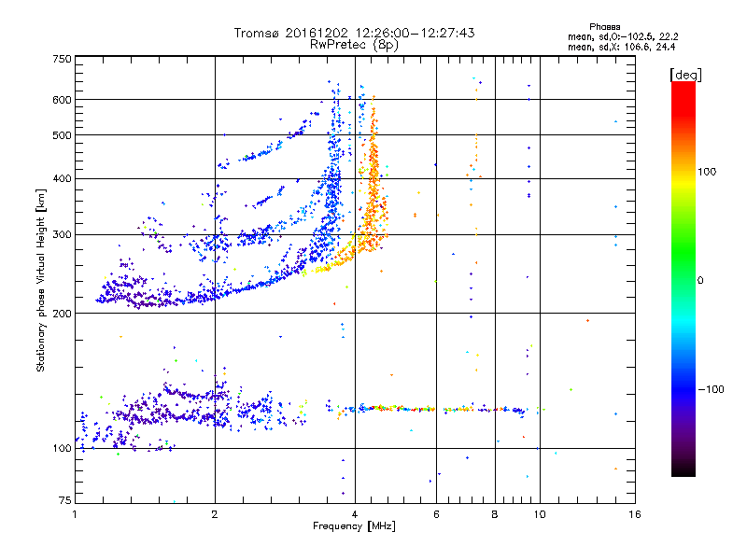Click y-axis tick label '600'
The image size is (747, 560).
click(x=62, y=100)
